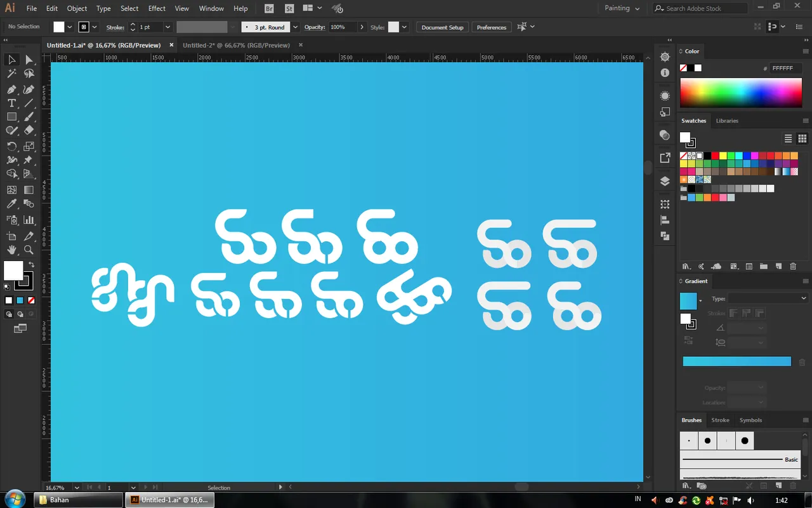Open the Window menu
Screen dimensions: 812x508
(211, 8)
